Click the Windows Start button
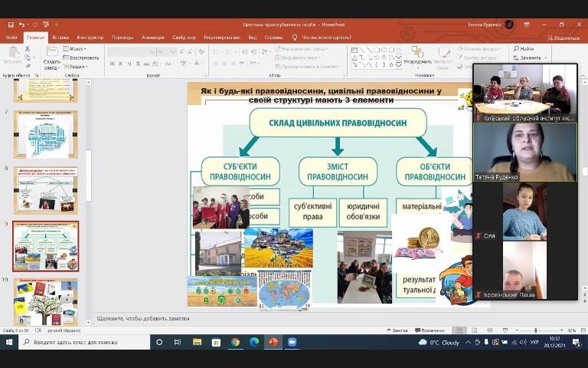The height and width of the screenshot is (368, 588). pos(9,342)
